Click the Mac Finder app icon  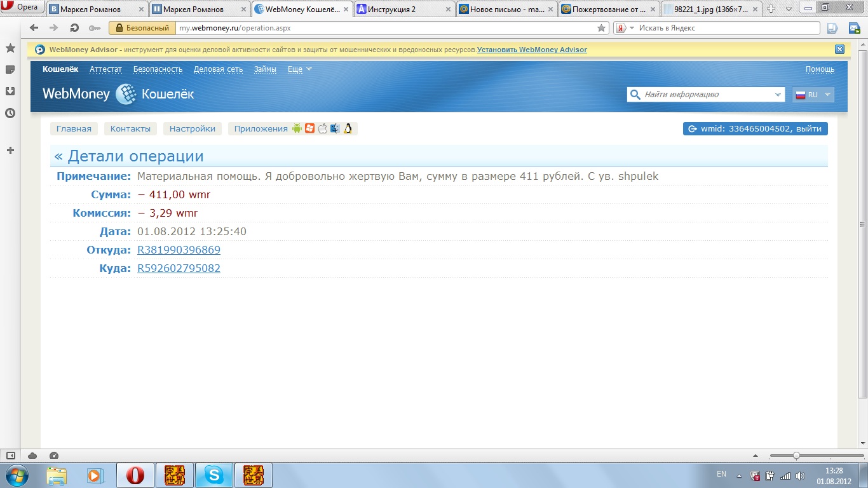(x=335, y=128)
